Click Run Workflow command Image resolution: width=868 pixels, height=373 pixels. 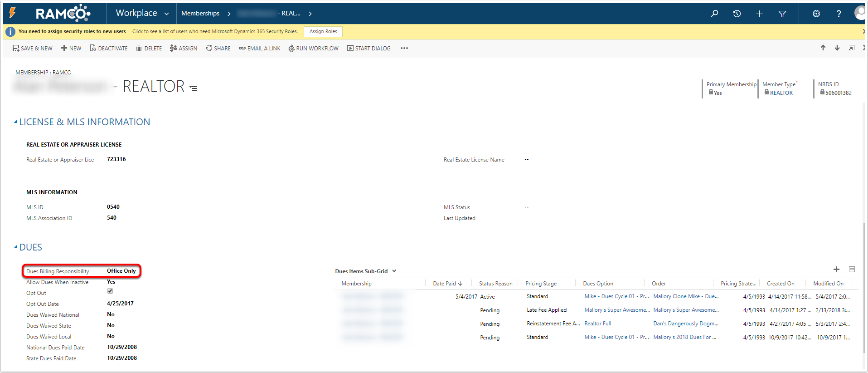coord(313,48)
